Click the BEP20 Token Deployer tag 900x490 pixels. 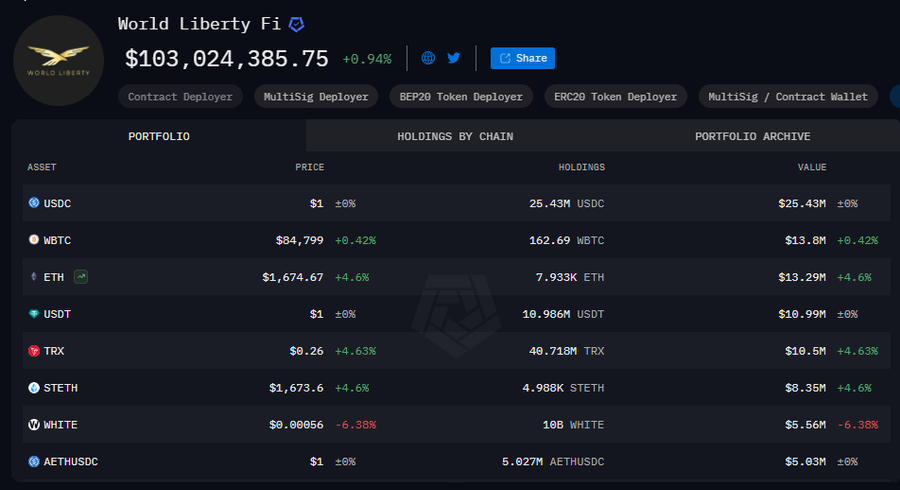(460, 97)
